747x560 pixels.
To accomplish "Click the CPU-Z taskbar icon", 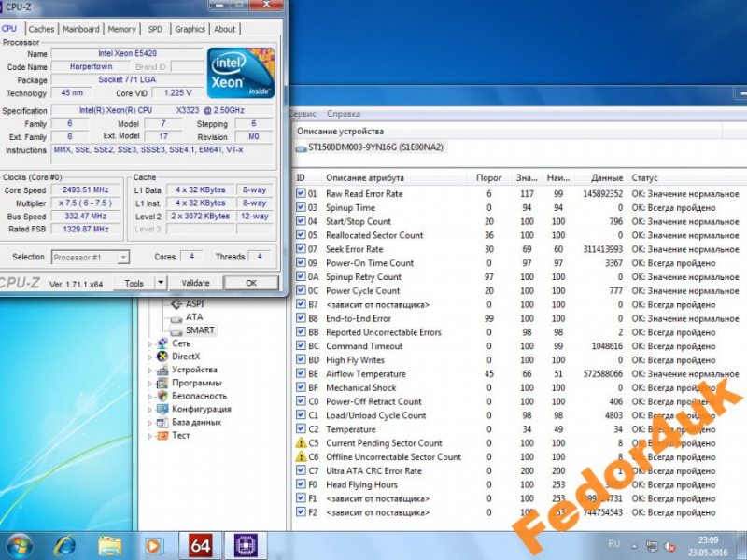I will click(x=249, y=545).
